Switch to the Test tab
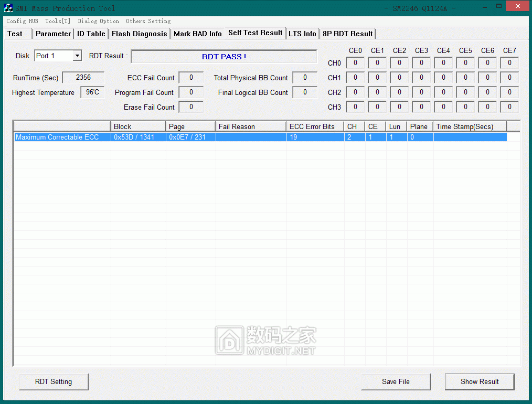This screenshot has width=532, height=404. coord(15,34)
